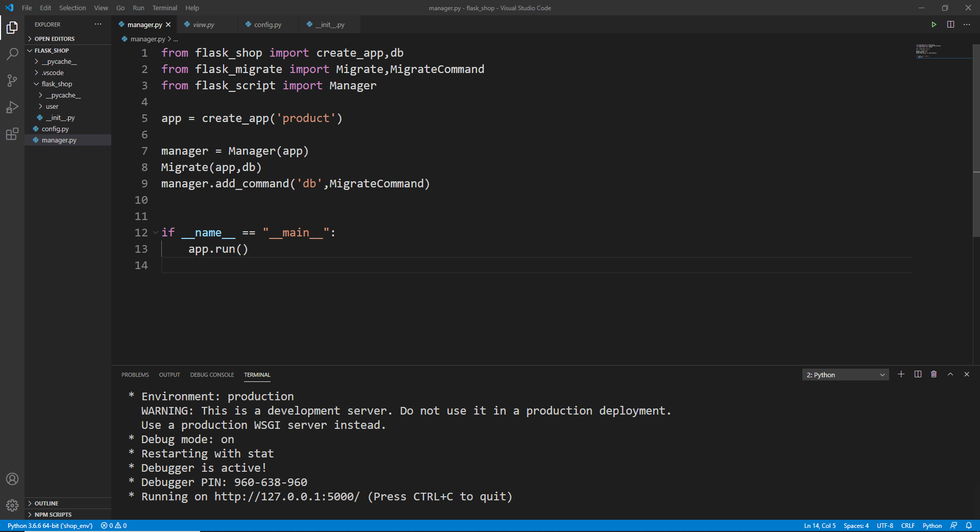
Task: Open the View menu
Action: click(x=101, y=8)
